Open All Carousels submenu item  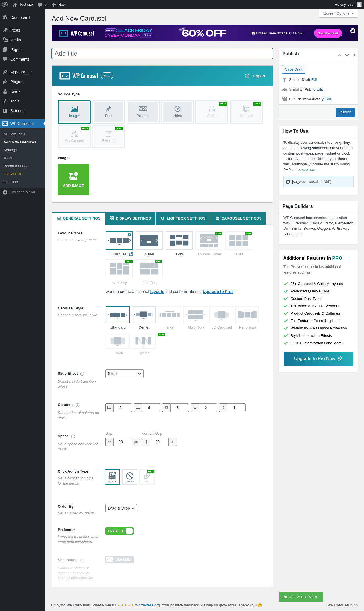tap(14, 134)
